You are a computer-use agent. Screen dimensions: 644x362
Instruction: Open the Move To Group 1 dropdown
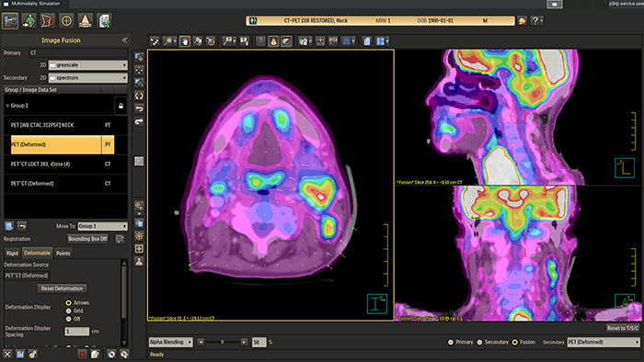102,226
